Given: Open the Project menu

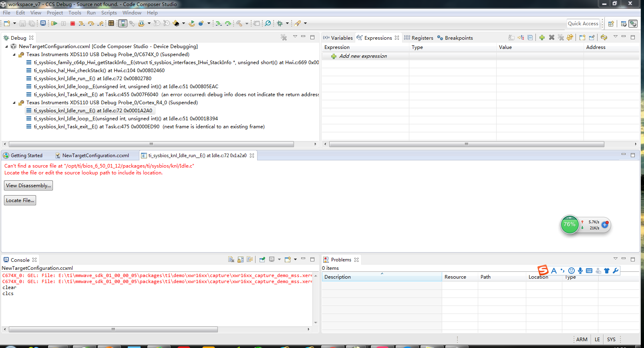Looking at the screenshot, I should point(55,13).
